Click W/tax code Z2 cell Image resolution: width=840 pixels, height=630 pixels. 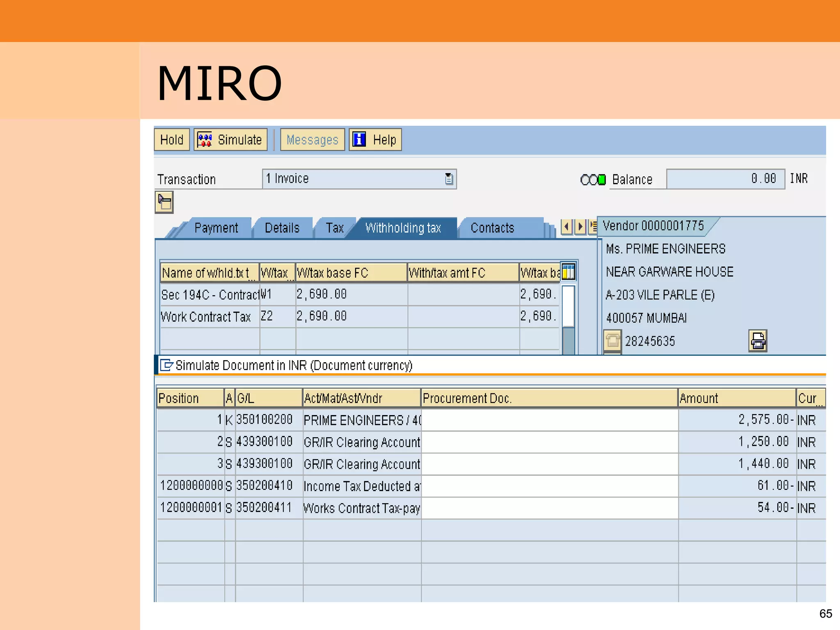pyautogui.click(x=278, y=316)
